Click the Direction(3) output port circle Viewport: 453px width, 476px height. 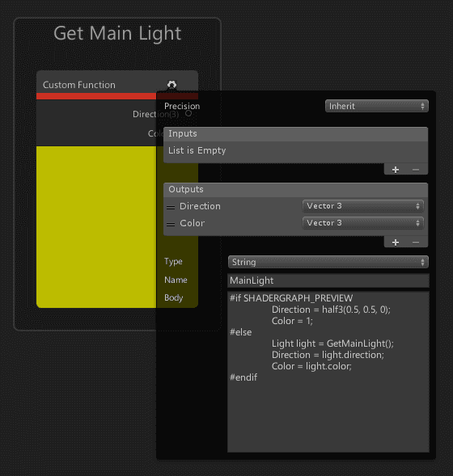[188, 113]
